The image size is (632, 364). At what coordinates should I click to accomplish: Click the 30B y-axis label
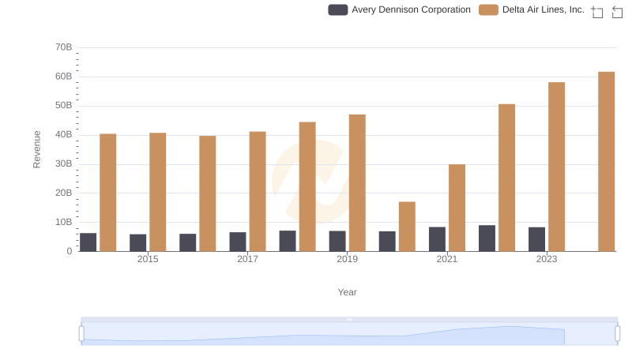pos(64,164)
